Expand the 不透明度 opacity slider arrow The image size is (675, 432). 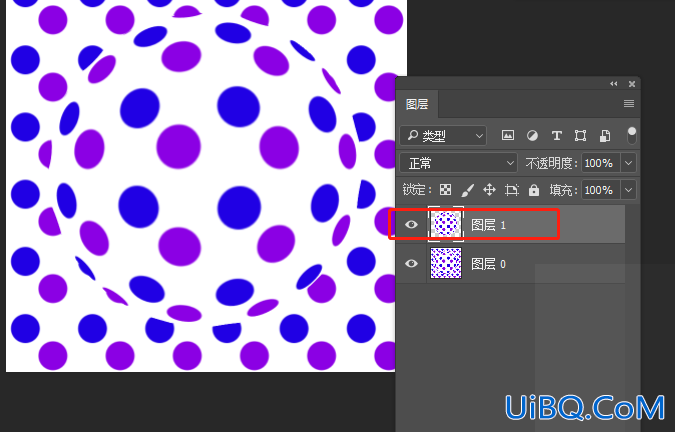click(x=628, y=163)
